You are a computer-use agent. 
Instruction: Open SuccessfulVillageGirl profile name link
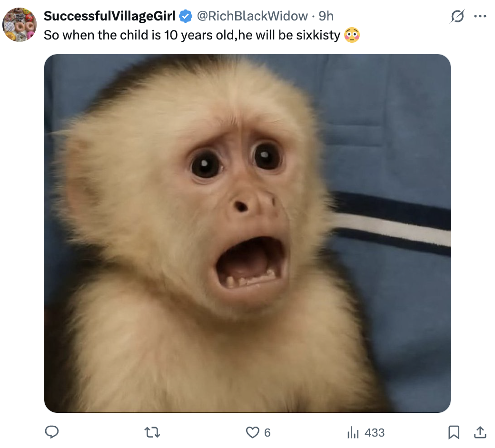[109, 16]
